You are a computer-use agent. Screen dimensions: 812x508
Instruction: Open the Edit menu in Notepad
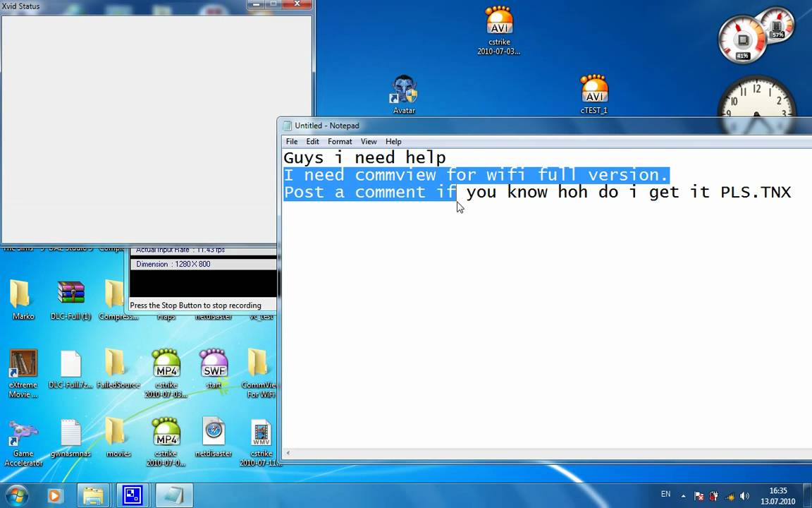(x=312, y=142)
